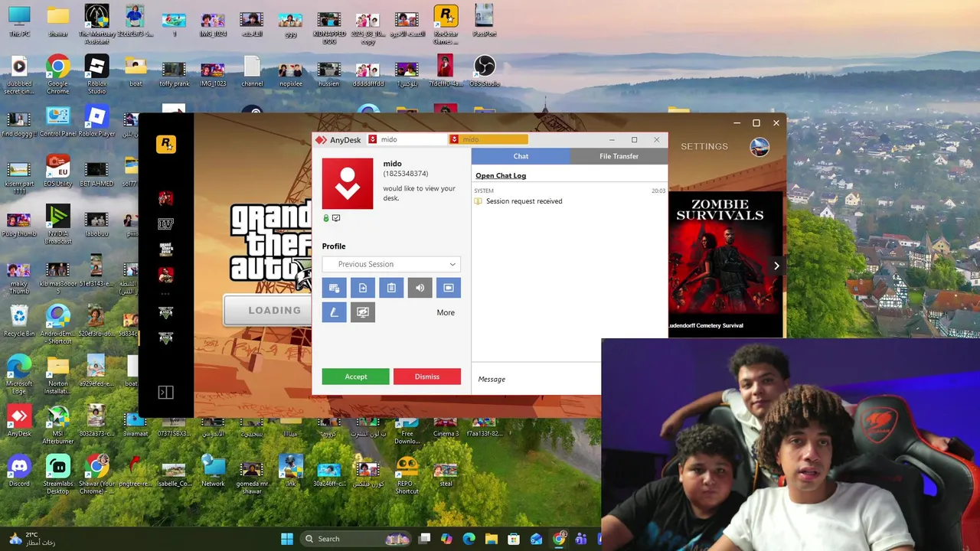Screen dimensions: 980x551
Task: Toggle clipboard access permission
Action: click(391, 288)
